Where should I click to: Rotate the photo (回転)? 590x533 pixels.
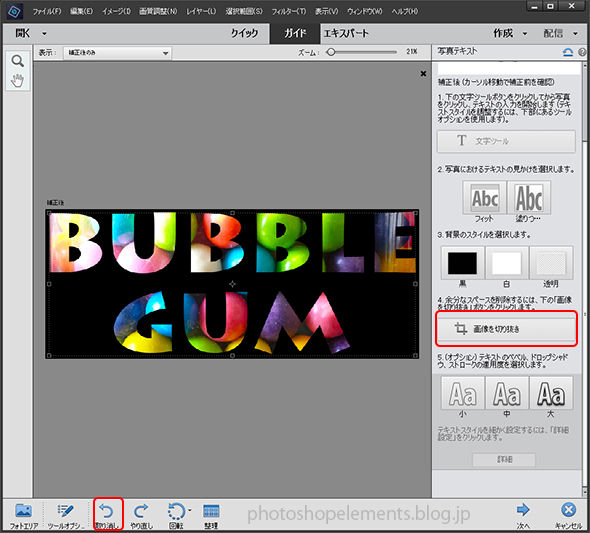175,516
